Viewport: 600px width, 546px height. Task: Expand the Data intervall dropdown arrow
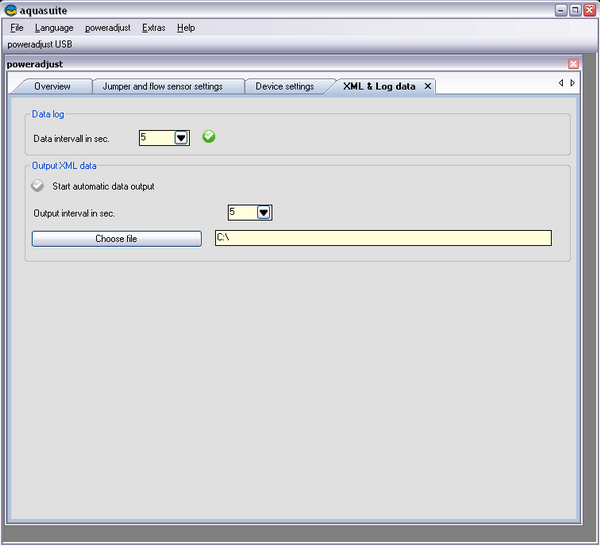181,138
